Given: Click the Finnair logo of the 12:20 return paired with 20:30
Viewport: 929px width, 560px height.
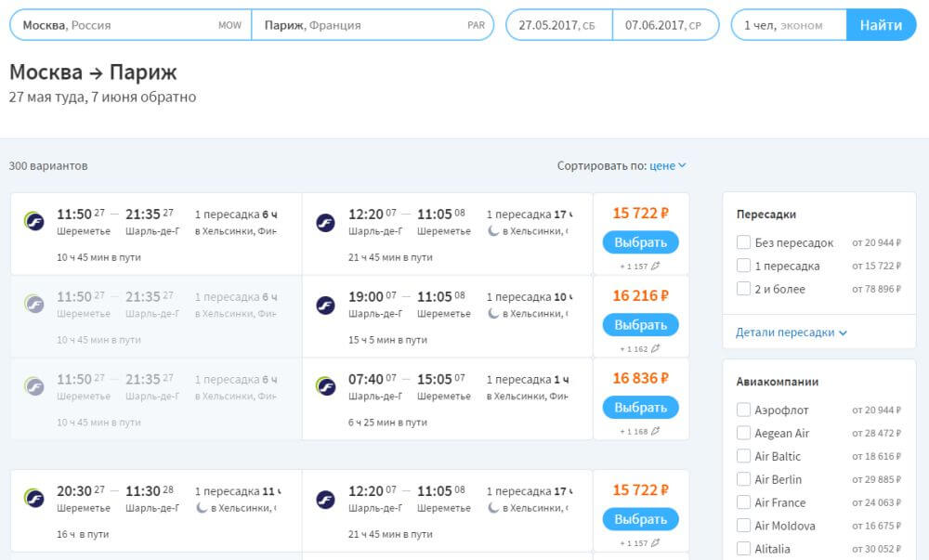Looking at the screenshot, I should [325, 500].
